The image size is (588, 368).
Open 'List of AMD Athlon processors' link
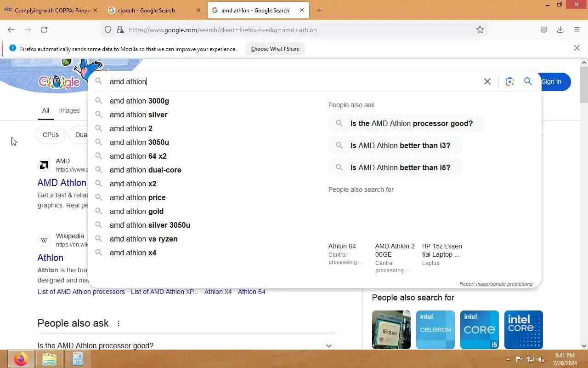click(81, 292)
